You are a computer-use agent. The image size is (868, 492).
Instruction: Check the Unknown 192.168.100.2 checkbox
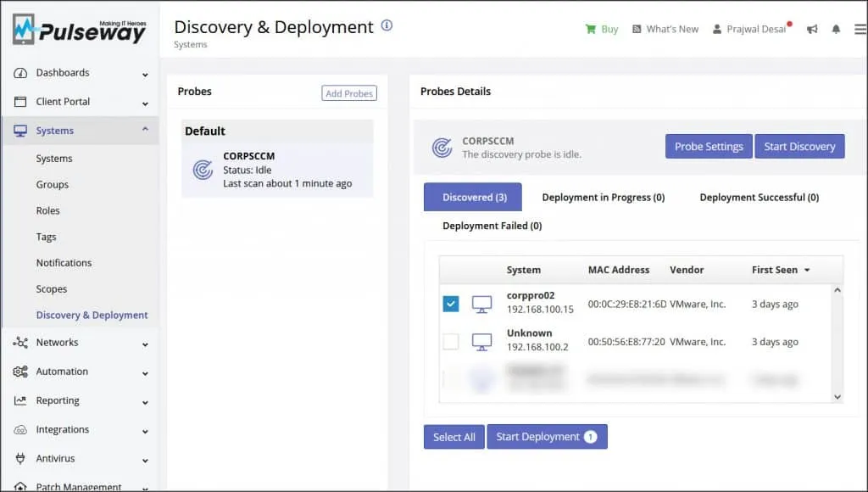[x=451, y=341]
